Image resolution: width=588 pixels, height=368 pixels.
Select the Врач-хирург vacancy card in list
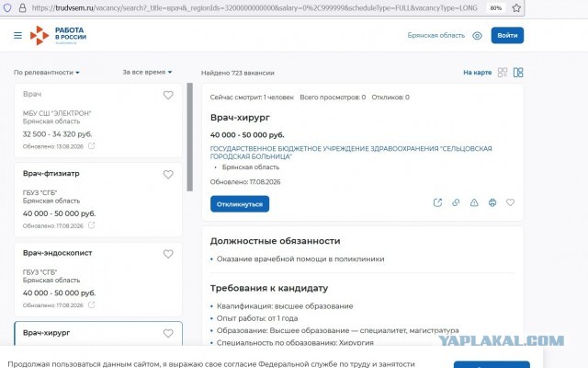click(98, 333)
